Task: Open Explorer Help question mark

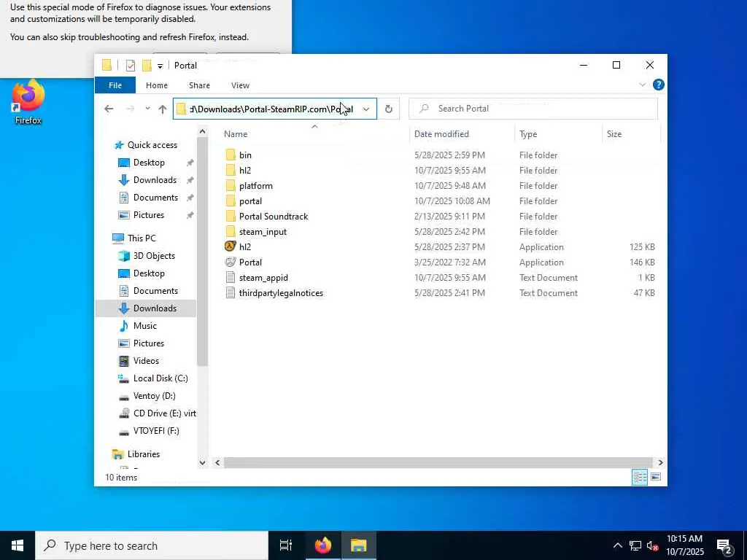Action: pos(659,85)
